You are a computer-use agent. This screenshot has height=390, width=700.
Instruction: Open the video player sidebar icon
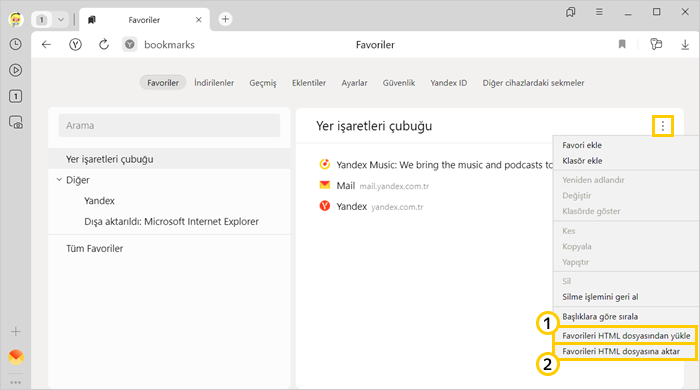click(x=16, y=70)
